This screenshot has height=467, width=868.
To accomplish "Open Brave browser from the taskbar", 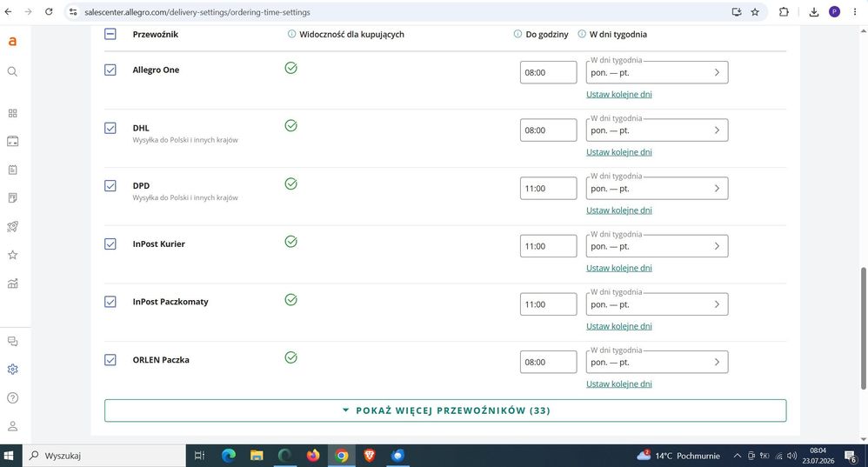I will [370, 456].
